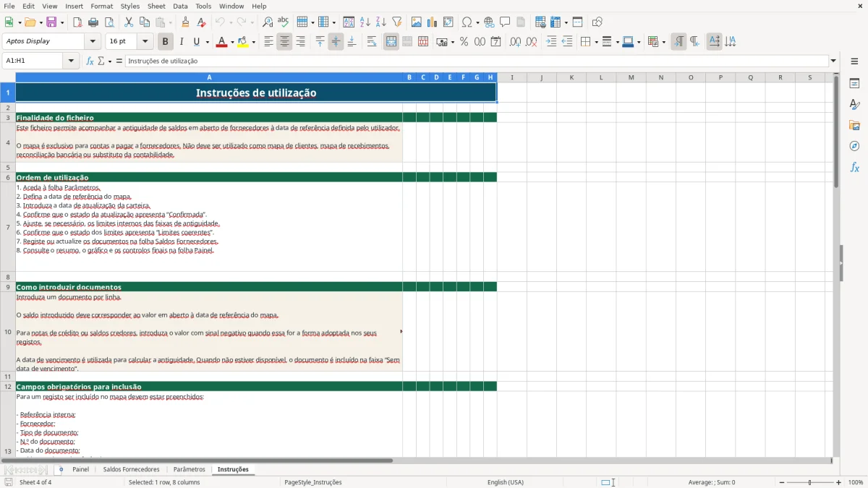
Task: Click the Font Color red swatch
Action: tap(221, 42)
